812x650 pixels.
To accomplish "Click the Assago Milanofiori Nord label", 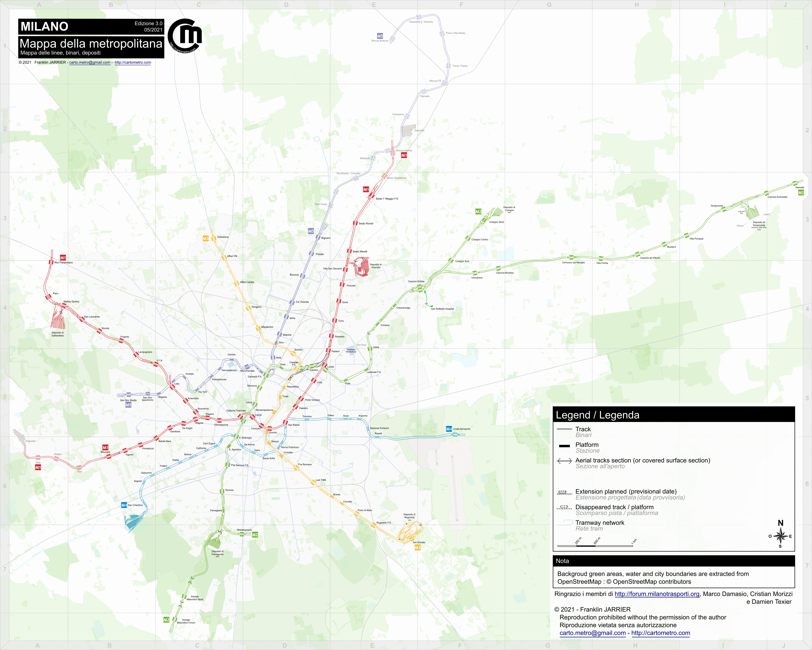I will click(195, 598).
